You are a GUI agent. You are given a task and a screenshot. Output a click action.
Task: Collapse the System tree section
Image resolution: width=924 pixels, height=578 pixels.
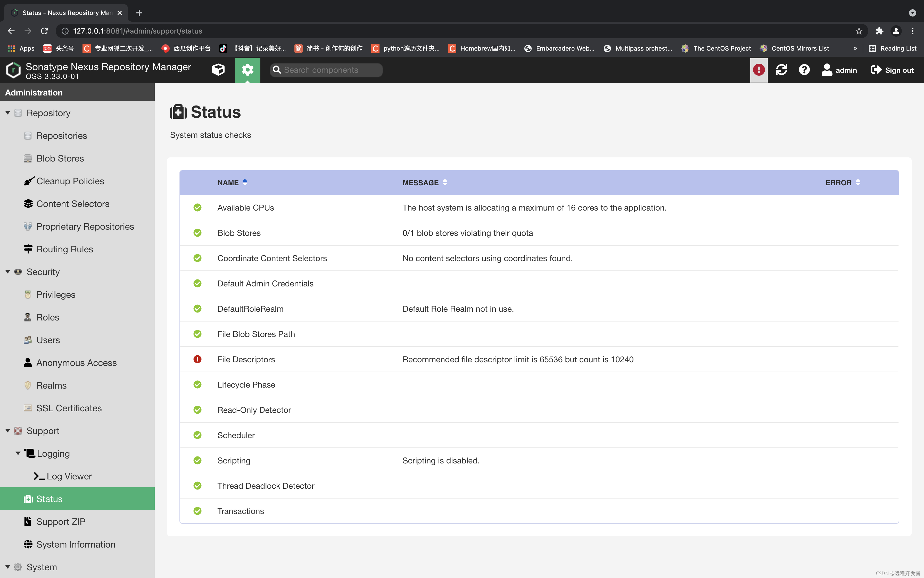[8, 567]
